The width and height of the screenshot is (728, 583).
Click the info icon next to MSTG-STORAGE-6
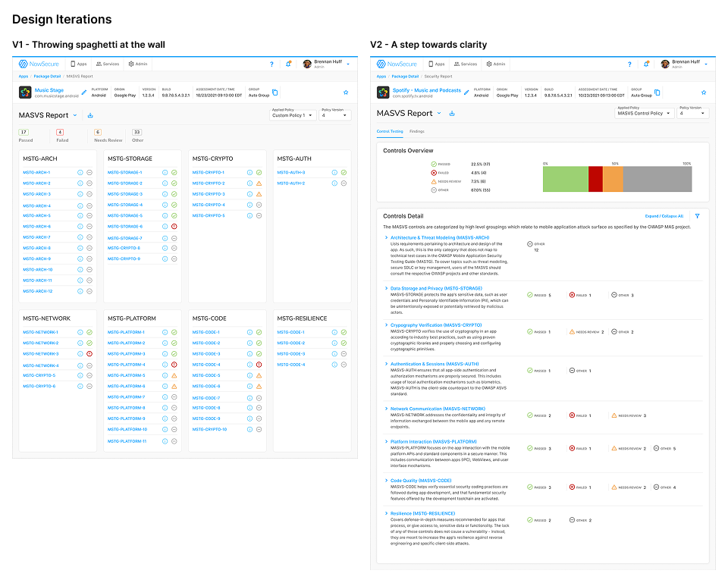tap(165, 227)
